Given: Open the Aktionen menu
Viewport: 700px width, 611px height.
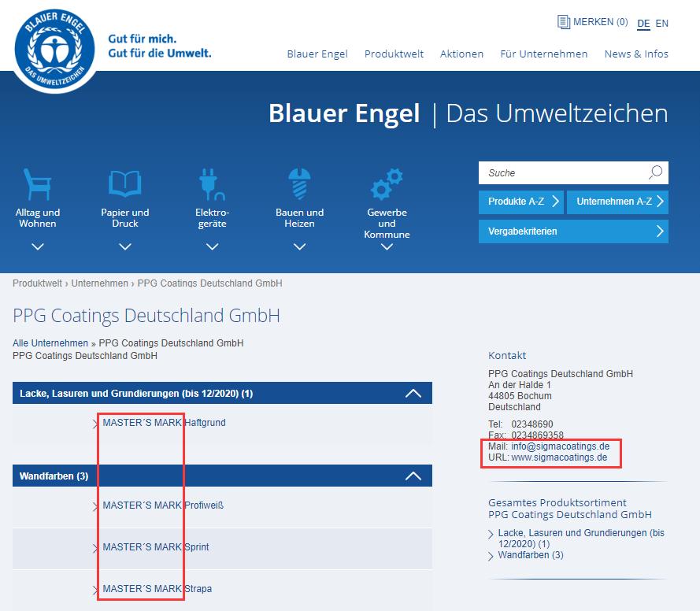Looking at the screenshot, I should 461,54.
